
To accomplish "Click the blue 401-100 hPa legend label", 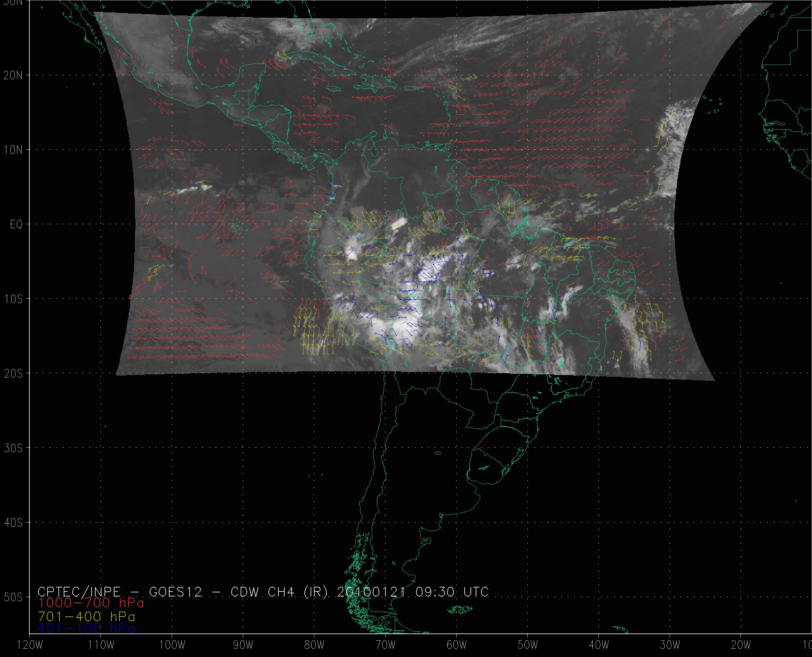I will 86,628.
